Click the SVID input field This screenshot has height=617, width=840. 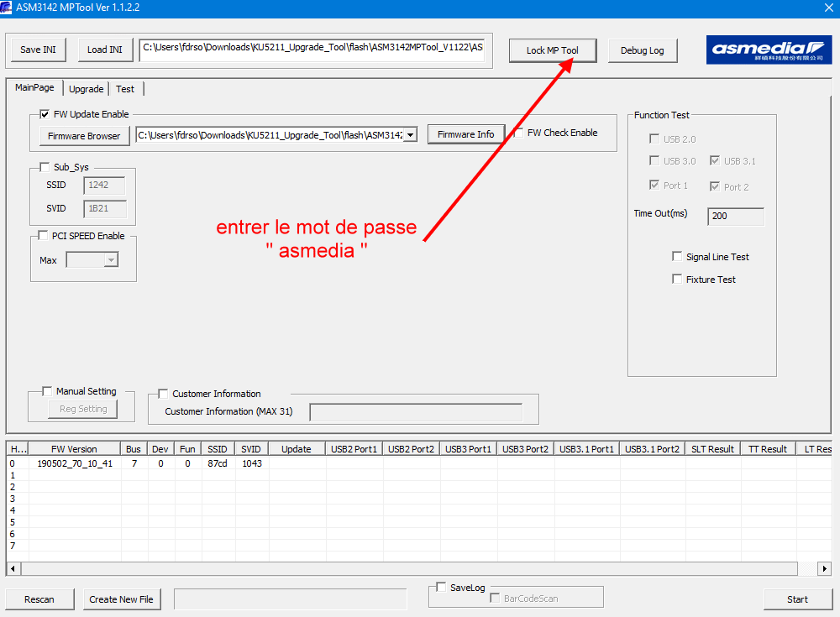(x=104, y=209)
